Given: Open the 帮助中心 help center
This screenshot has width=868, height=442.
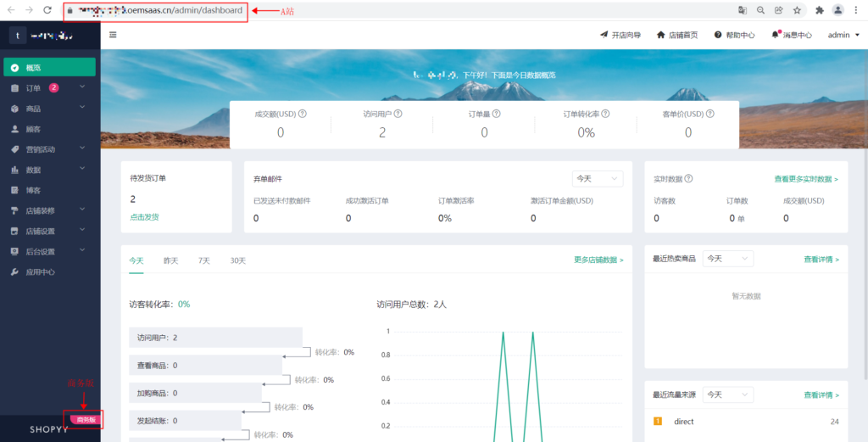Looking at the screenshot, I should 734,35.
